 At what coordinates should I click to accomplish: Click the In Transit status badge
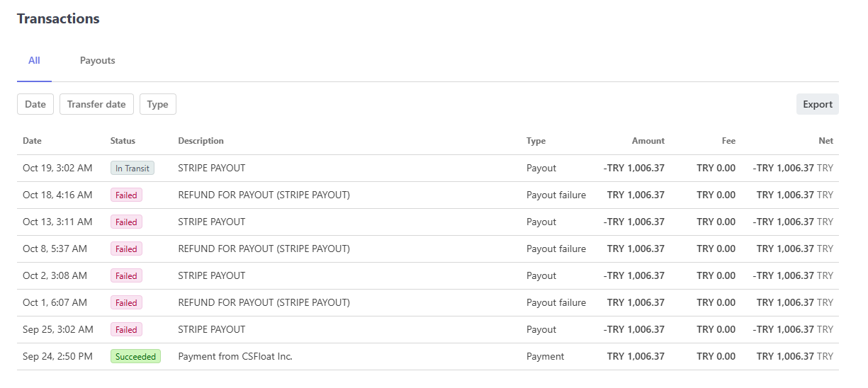(x=133, y=169)
